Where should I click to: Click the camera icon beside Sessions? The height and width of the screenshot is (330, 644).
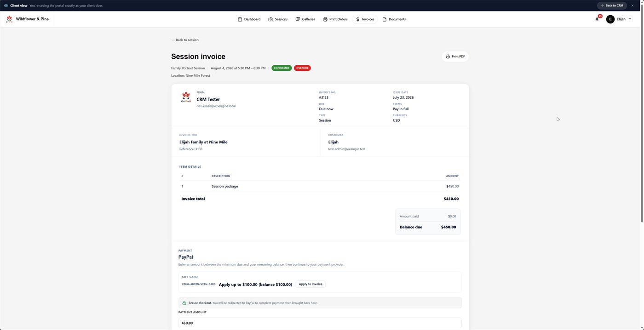coord(270,19)
